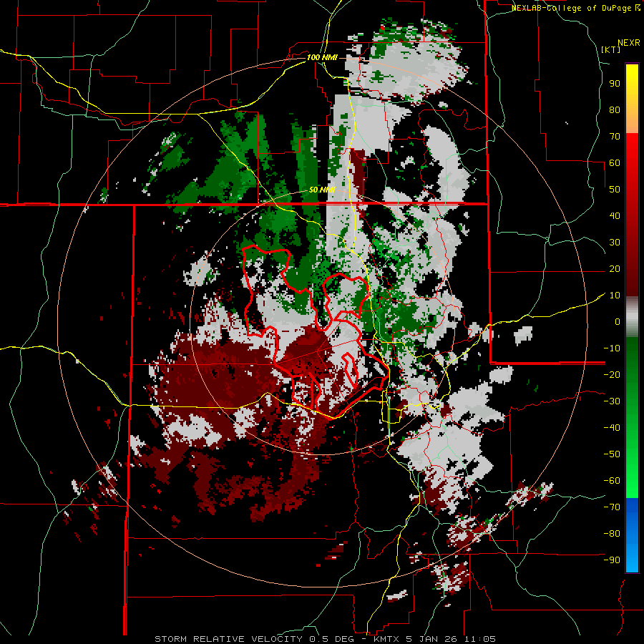Screen dimensions: 644x644
Task: Select the 0 knot scale label
Action: pos(618,322)
